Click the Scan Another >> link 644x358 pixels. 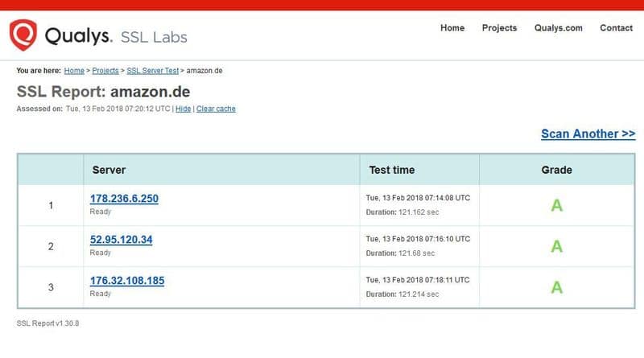pos(588,134)
